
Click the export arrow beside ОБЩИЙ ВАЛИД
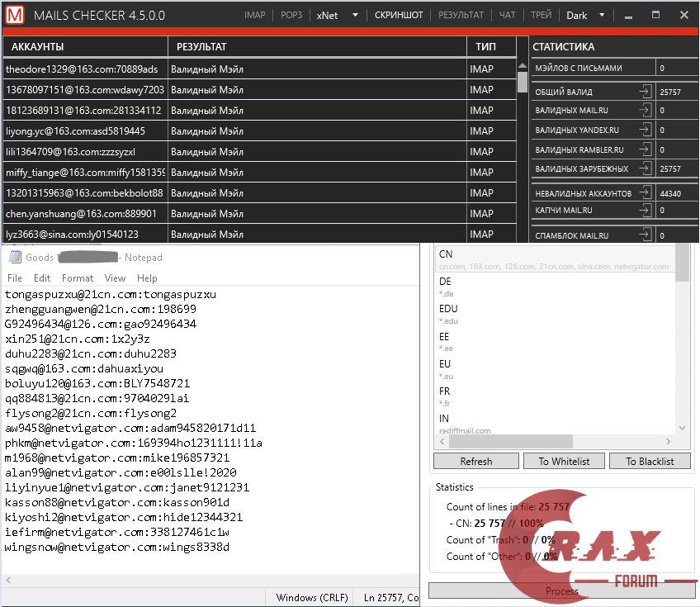tap(645, 92)
